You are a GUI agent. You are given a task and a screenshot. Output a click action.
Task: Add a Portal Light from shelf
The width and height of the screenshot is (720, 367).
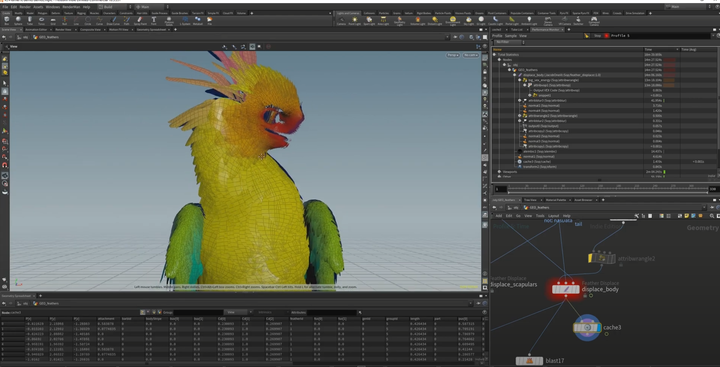click(512, 21)
